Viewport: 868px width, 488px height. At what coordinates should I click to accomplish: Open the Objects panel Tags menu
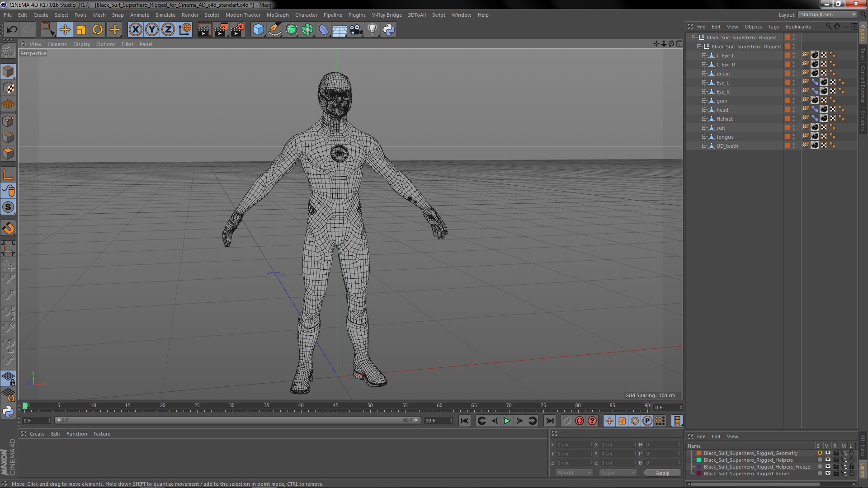(774, 27)
